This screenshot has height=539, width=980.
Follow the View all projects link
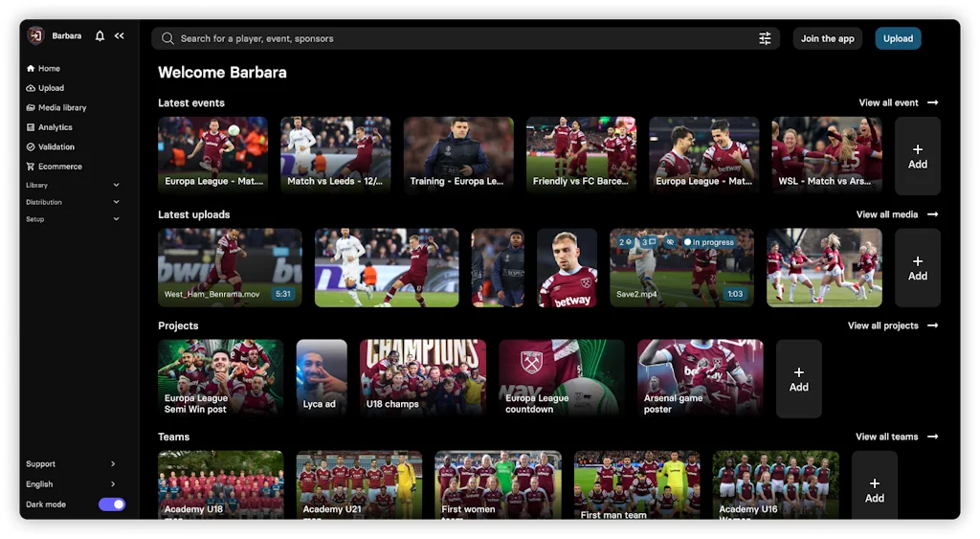coord(892,326)
